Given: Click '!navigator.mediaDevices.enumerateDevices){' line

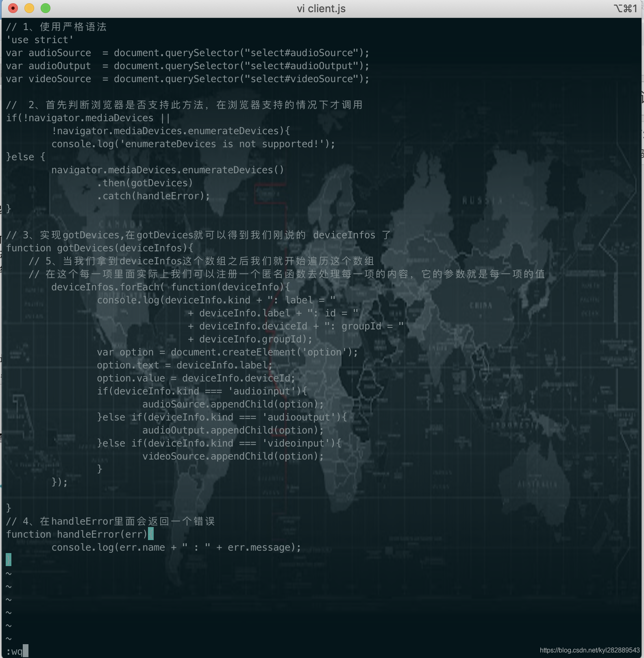Looking at the screenshot, I should point(170,131).
